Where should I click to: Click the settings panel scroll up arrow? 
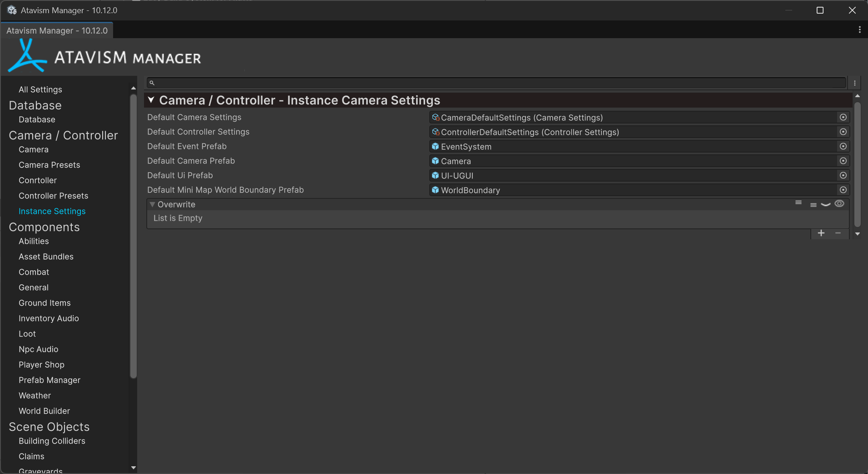click(x=858, y=96)
